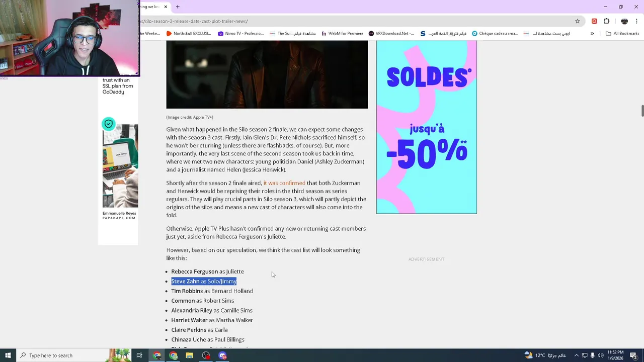Open All Bookmarks folder
The height and width of the screenshot is (362, 644).
[x=622, y=34]
